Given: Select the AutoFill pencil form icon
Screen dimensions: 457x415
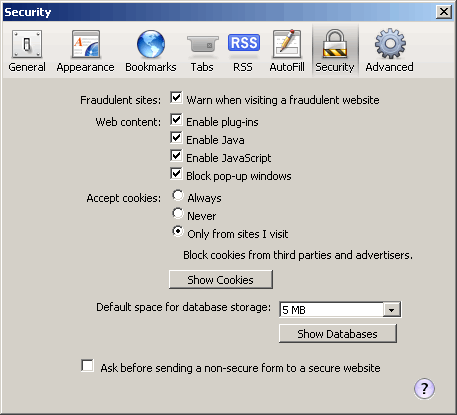Looking at the screenshot, I should pos(287,44).
